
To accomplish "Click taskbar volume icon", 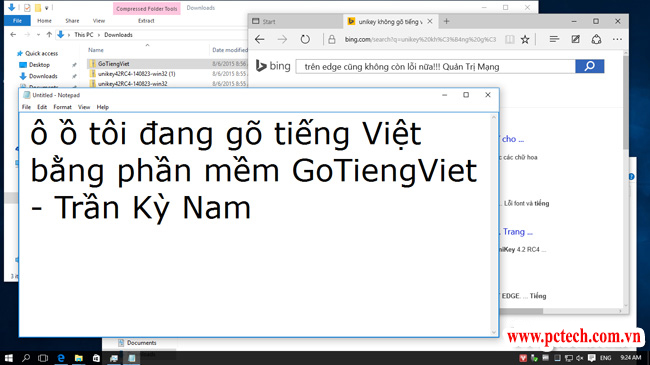I will (580, 358).
